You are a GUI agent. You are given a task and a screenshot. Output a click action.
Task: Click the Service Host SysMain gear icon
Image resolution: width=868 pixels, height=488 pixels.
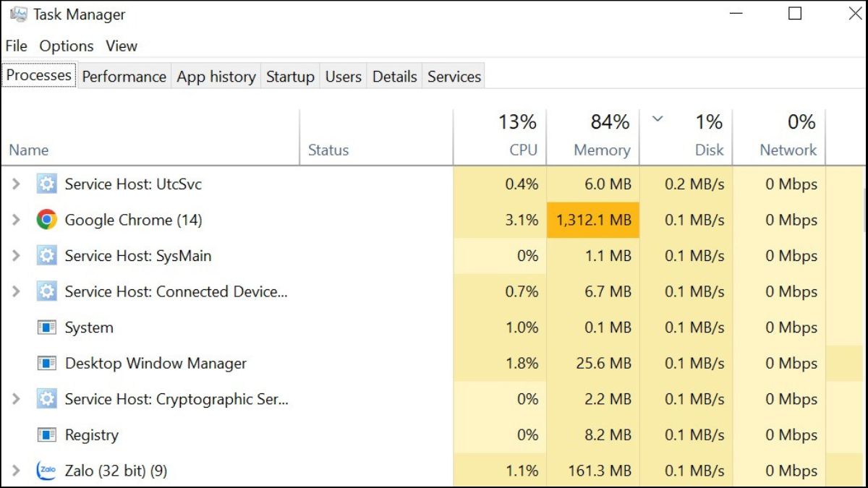point(47,256)
